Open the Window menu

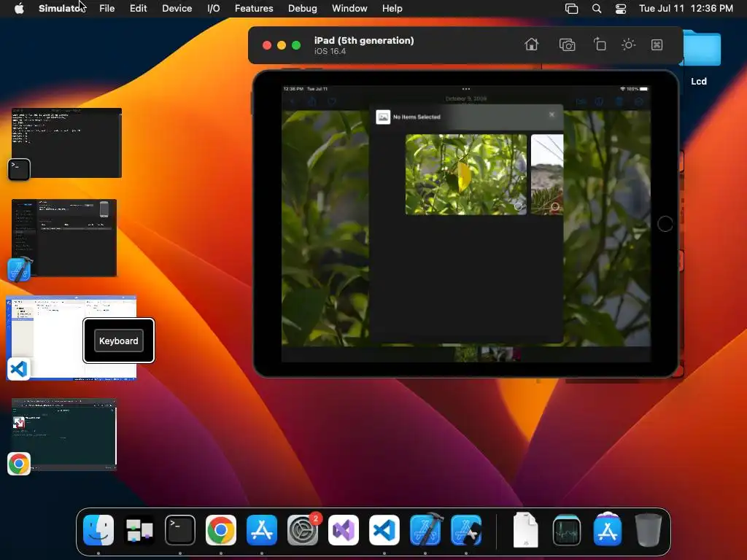(349, 9)
